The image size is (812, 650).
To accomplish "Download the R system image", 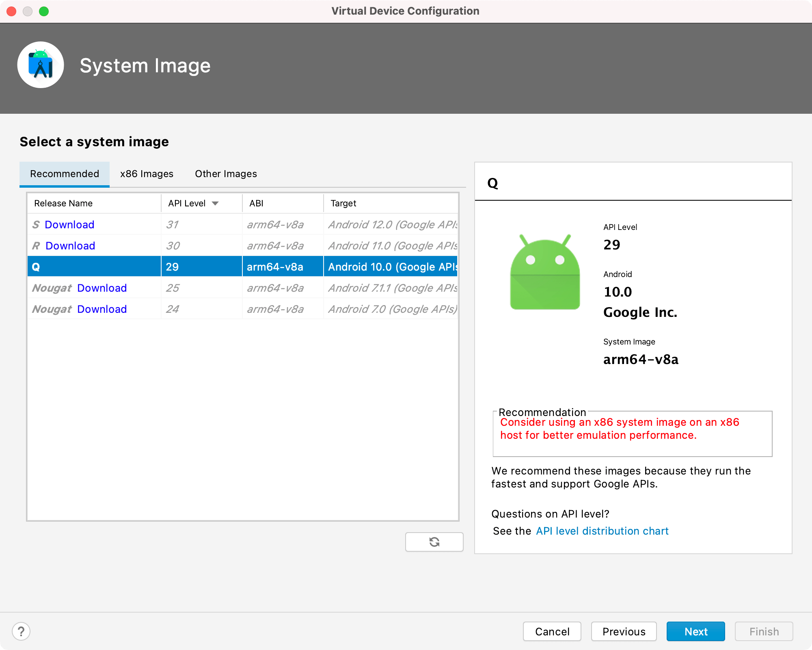I will 70,246.
